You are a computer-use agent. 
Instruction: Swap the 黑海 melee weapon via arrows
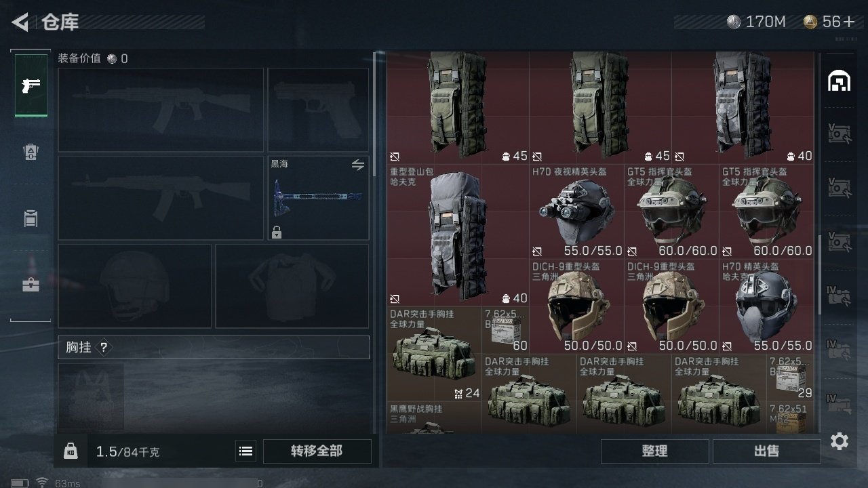coord(357,165)
